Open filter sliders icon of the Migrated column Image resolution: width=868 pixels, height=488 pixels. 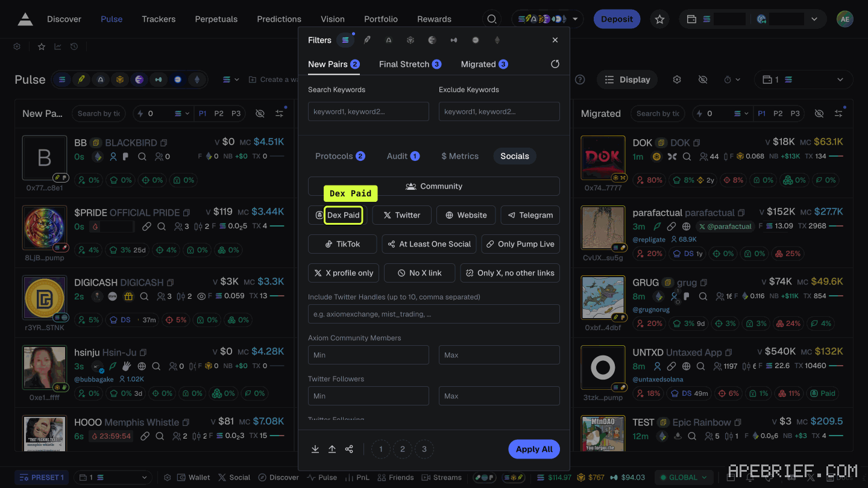(838, 113)
